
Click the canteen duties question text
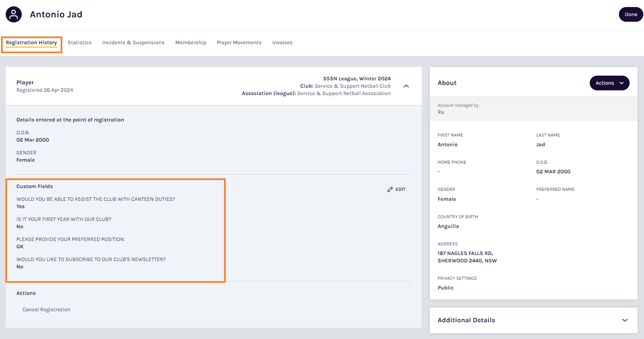(96, 199)
